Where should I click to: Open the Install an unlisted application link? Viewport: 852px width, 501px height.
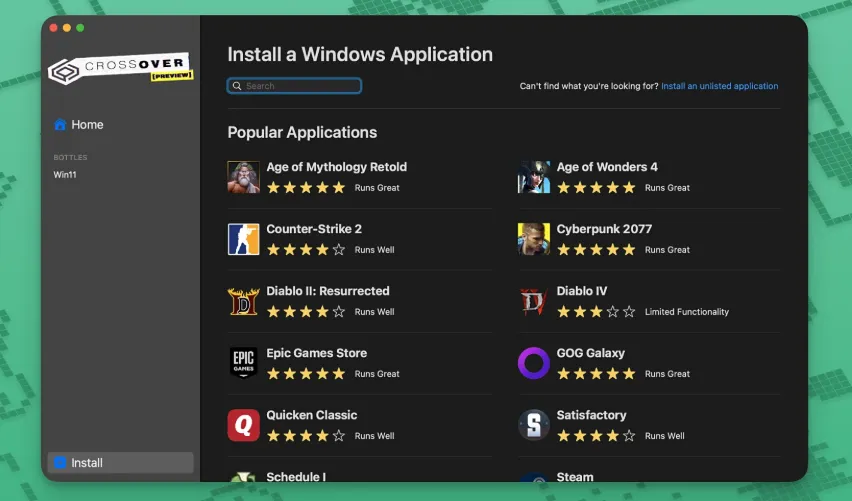719,86
